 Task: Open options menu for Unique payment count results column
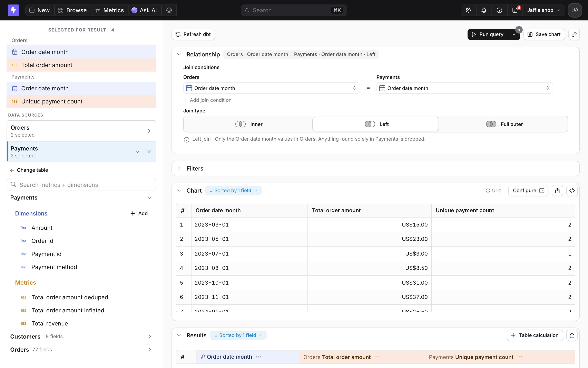(x=520, y=357)
